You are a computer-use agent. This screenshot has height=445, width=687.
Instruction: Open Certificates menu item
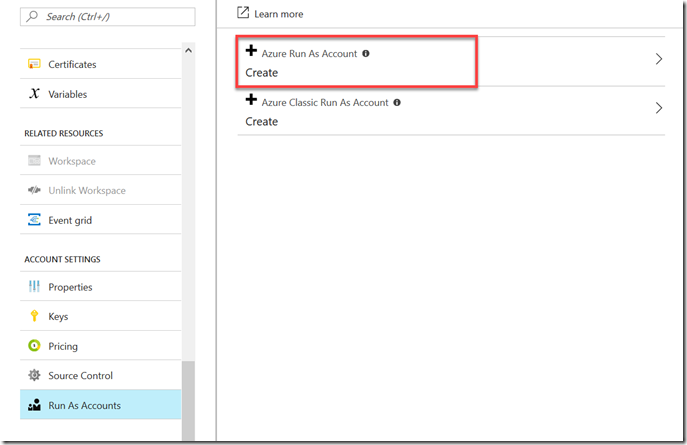(x=100, y=64)
